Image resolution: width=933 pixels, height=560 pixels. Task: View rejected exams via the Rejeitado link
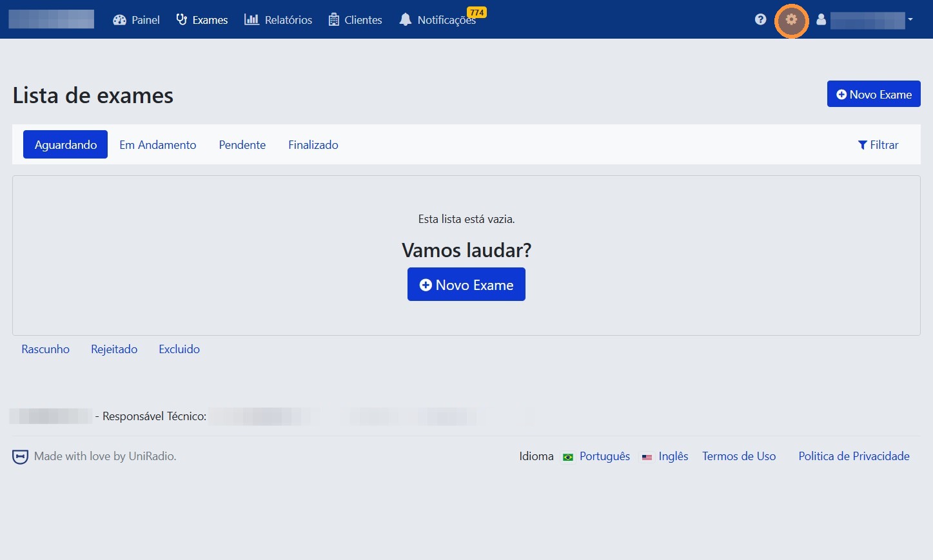[x=113, y=349]
